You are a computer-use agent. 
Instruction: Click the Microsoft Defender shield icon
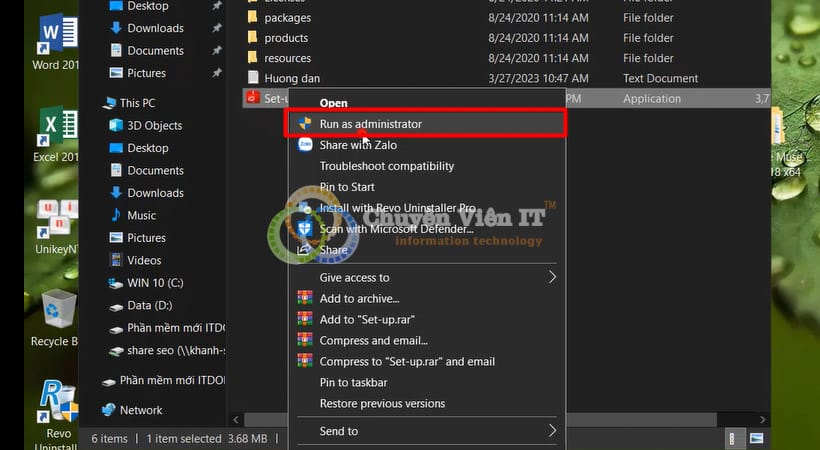(305, 229)
